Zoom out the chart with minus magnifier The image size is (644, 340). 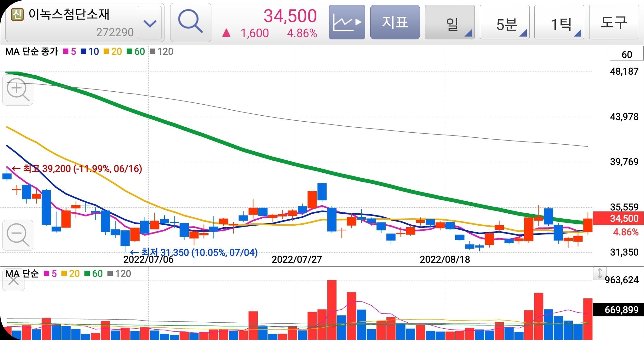coord(18,235)
